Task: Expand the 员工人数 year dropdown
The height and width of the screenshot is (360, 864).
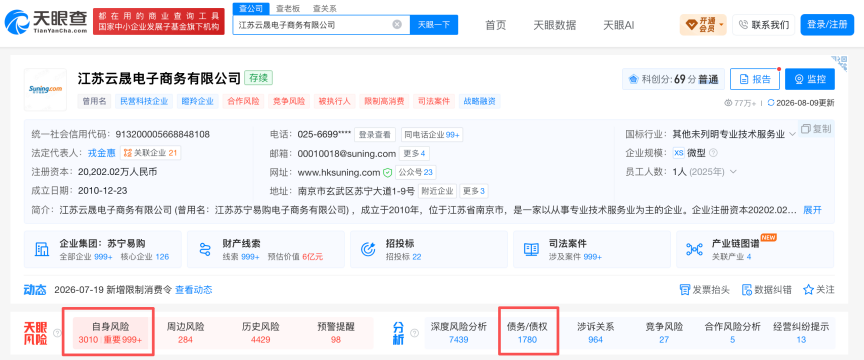Action: 733,171
